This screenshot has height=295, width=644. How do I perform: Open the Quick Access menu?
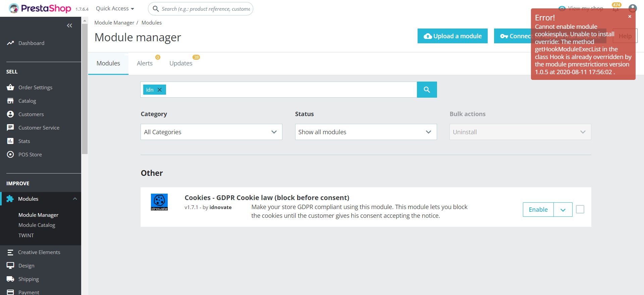tap(115, 8)
